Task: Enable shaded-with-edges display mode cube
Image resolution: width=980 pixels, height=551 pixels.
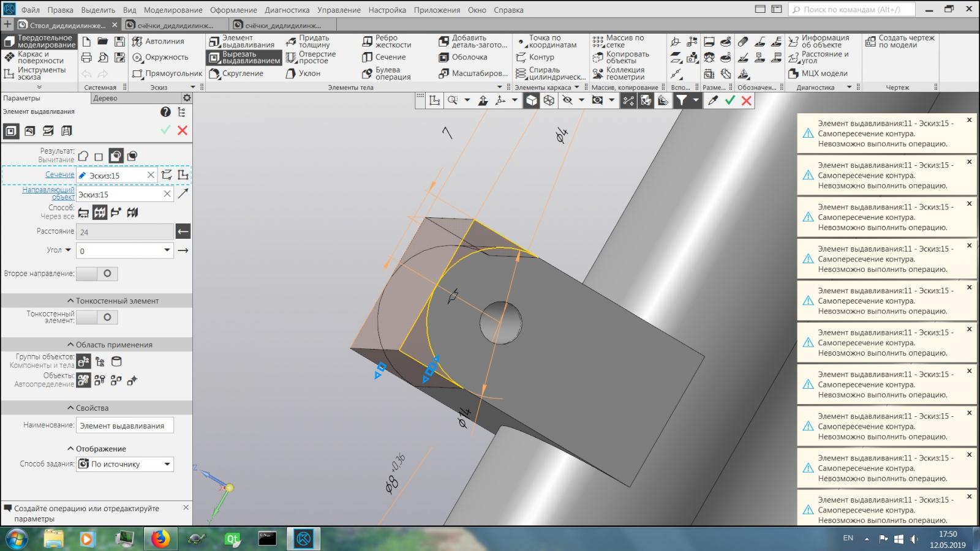Action: (532, 100)
